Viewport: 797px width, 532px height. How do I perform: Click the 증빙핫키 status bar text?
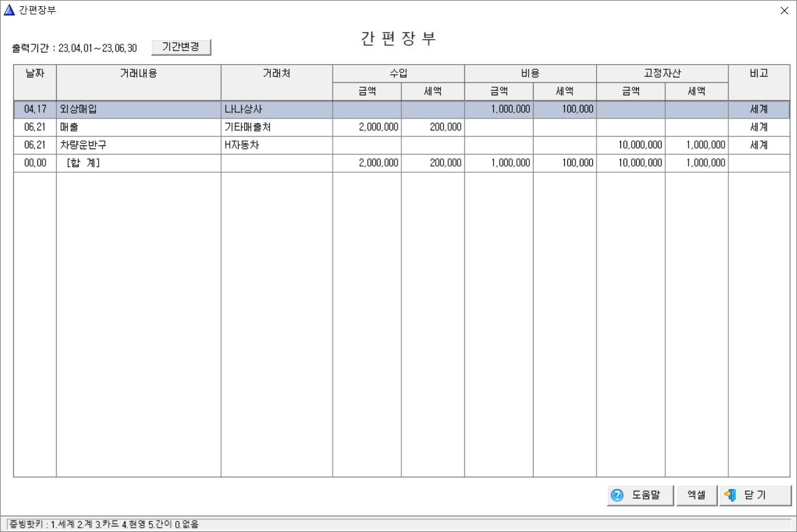coord(104,525)
